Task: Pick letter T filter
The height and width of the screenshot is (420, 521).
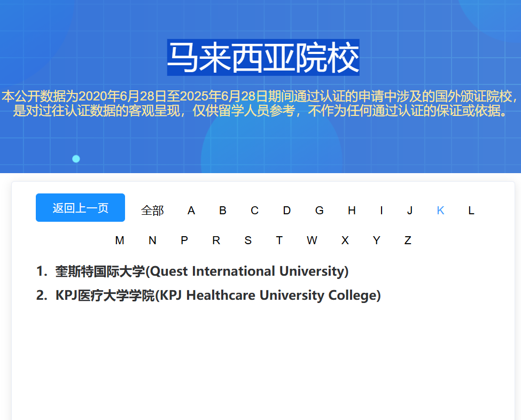Action: coord(279,240)
